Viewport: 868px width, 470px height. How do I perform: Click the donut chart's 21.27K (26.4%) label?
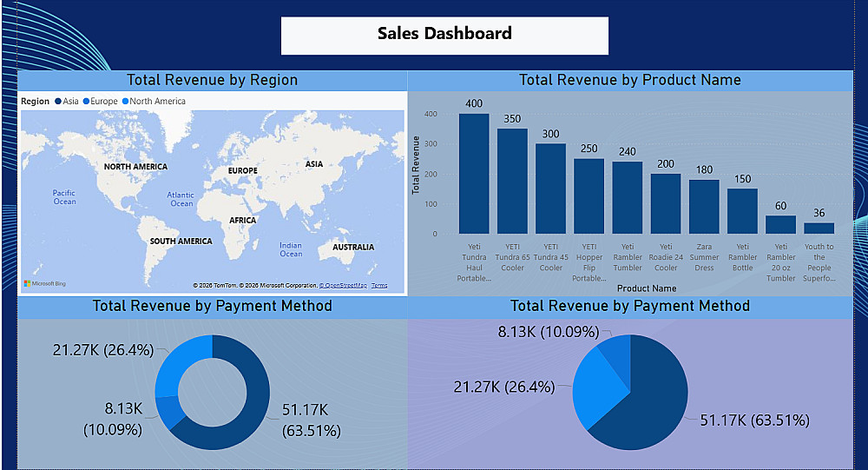(103, 350)
